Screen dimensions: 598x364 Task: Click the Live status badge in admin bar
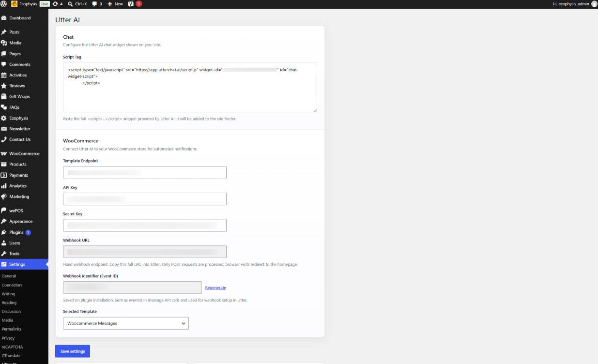click(x=45, y=4)
